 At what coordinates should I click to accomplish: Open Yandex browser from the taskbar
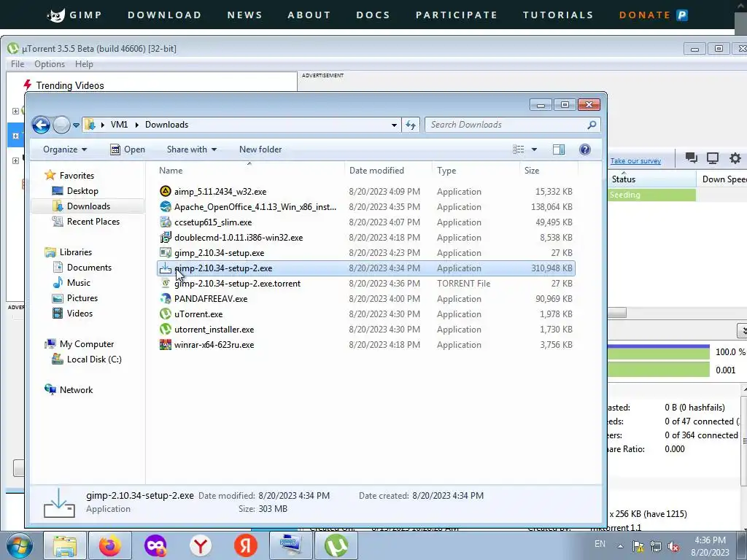(x=201, y=545)
